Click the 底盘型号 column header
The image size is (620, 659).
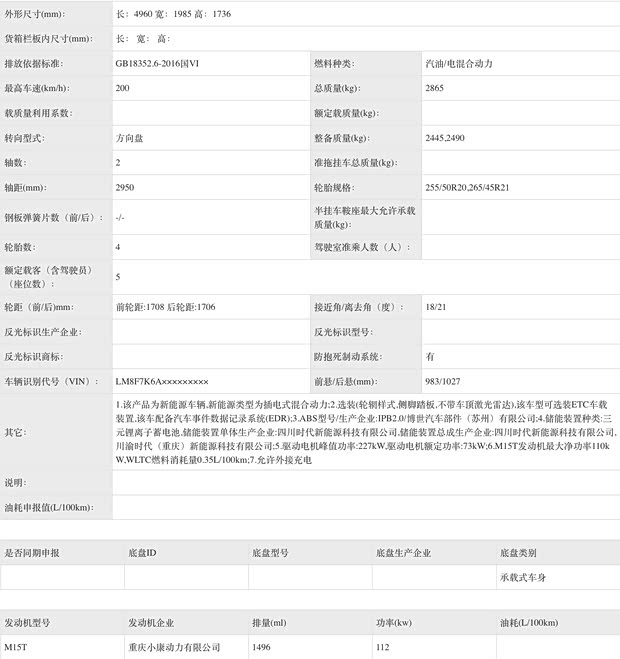[270, 553]
